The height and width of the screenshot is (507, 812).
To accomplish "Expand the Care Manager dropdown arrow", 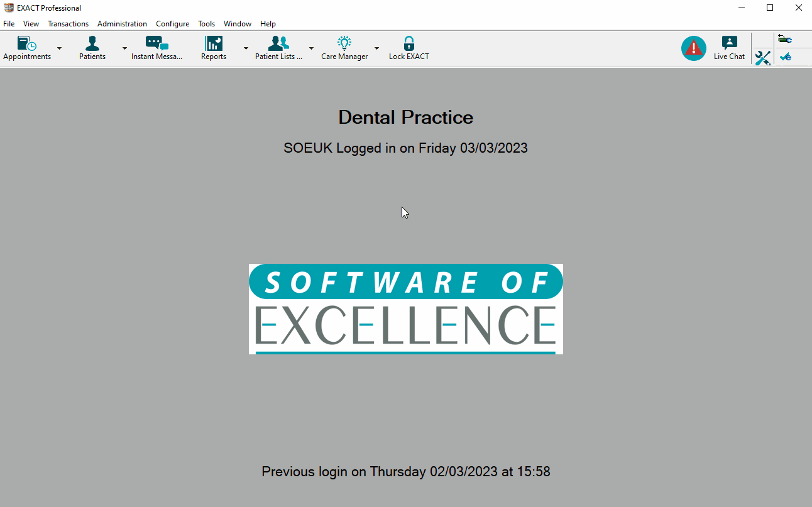I will point(376,48).
